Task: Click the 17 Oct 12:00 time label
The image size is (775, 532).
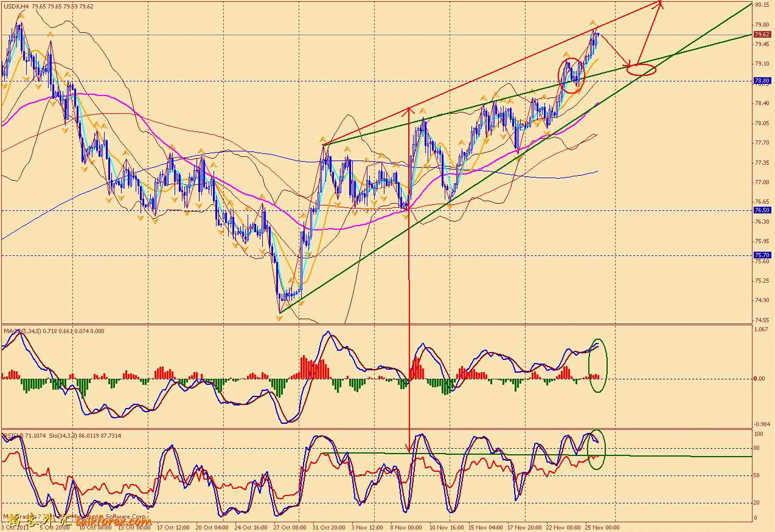Action: coord(173,528)
